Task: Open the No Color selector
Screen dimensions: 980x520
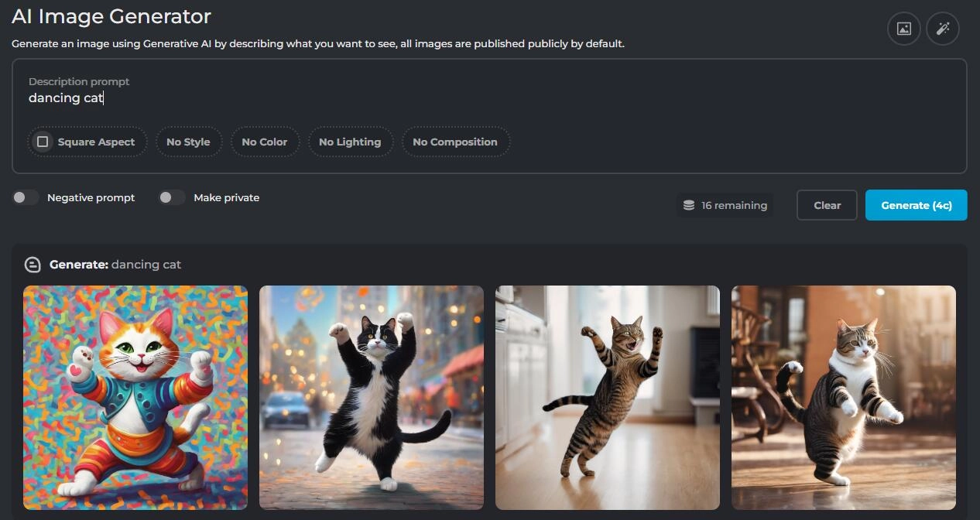Action: 264,142
